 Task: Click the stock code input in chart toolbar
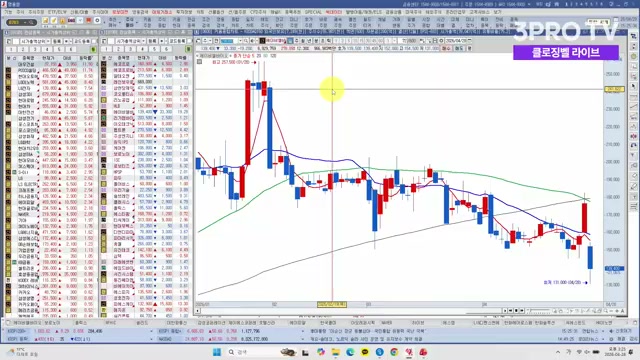click(229, 41)
